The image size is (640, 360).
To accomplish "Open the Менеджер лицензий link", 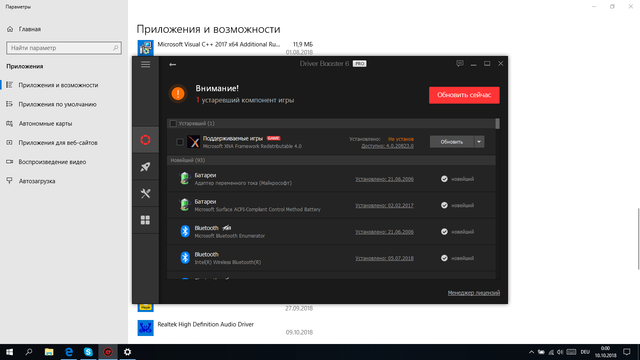I will pos(473,293).
